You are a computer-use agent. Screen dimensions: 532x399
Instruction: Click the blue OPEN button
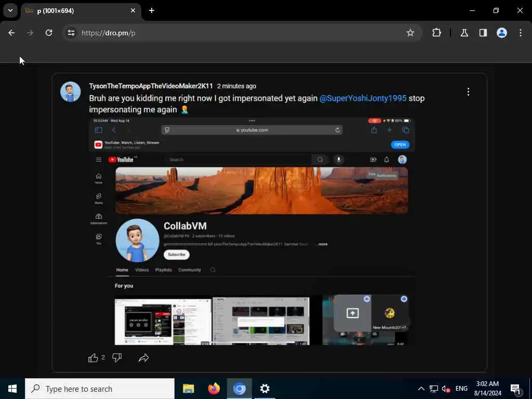(400, 144)
